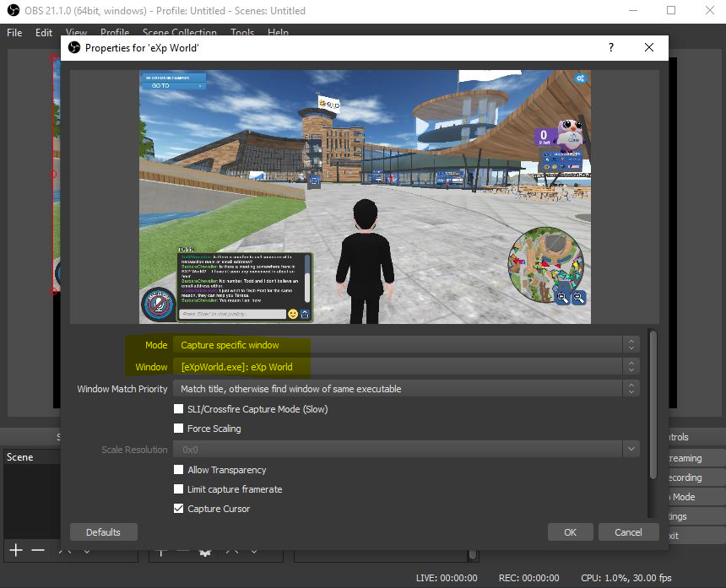Click the REC: 00:00:00 status text

[x=528, y=578]
